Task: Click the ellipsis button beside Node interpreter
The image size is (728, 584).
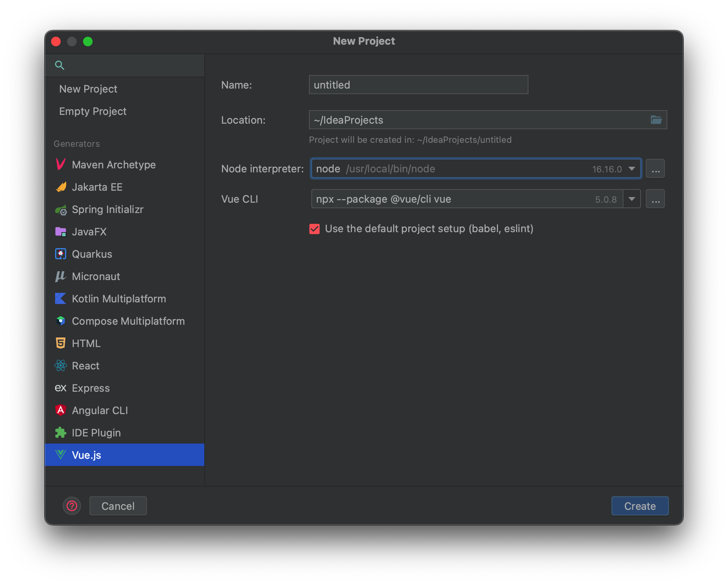Action: 655,169
